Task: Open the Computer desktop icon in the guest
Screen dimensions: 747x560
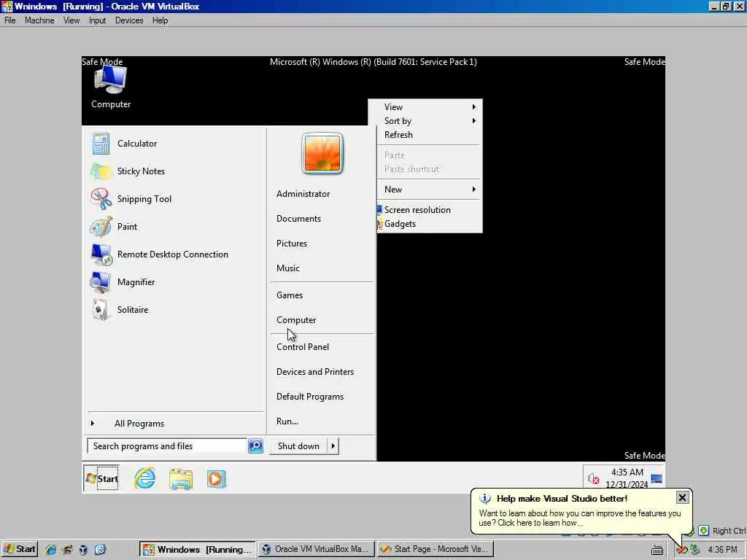Action: [111, 87]
